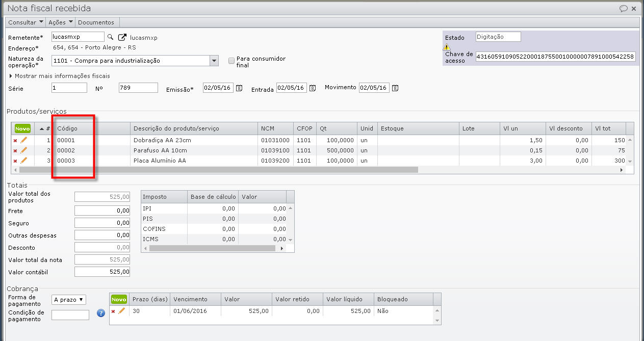Open the Forma de pagamento dropdown
This screenshot has height=341, width=644.
(69, 300)
